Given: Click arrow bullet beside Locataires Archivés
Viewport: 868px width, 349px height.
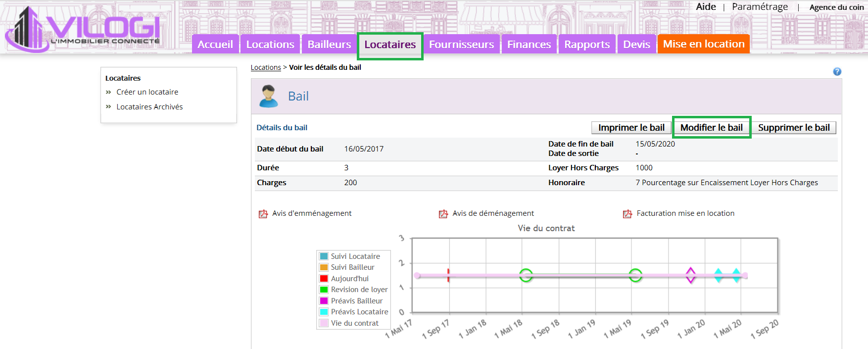Looking at the screenshot, I should coord(108,107).
